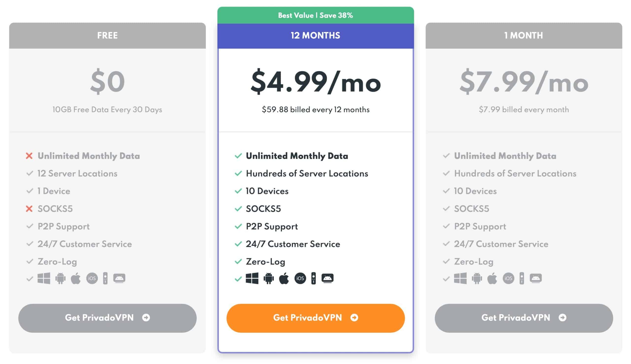631x364 pixels.
Task: Get PrivadoVPN with the 12 Months plan
Action: tap(315, 318)
